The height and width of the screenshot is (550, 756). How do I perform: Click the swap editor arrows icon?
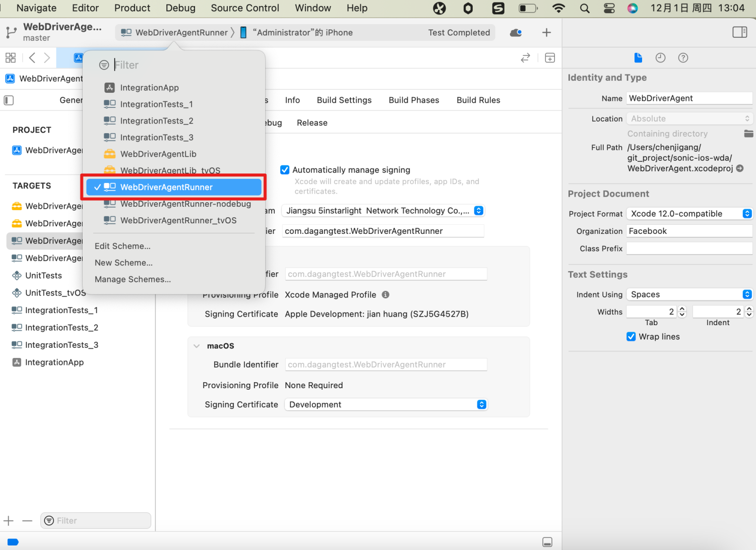pos(525,58)
